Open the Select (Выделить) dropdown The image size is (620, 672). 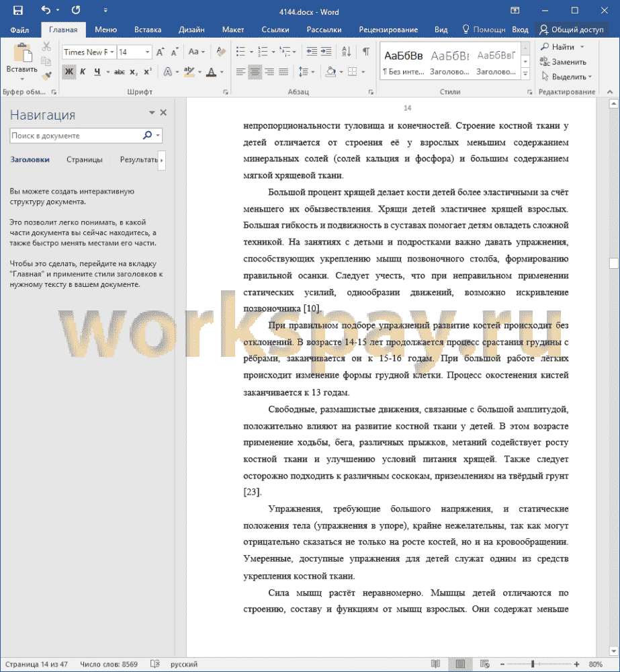pos(566,77)
